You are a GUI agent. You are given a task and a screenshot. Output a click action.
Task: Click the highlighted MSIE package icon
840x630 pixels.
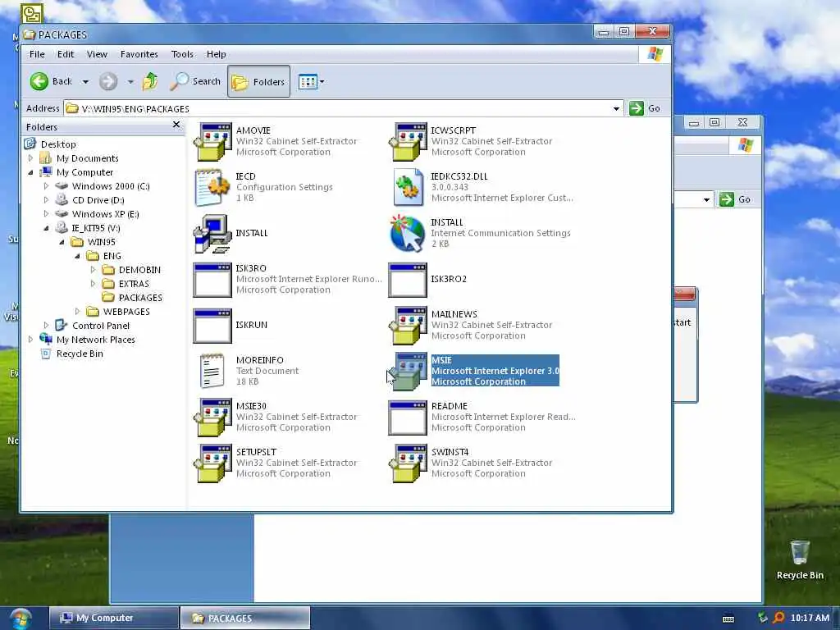408,372
